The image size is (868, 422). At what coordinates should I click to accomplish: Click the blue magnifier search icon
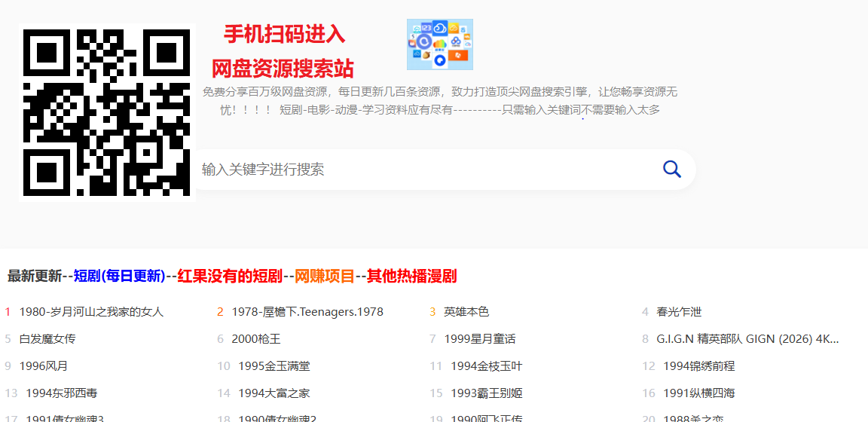pos(671,169)
